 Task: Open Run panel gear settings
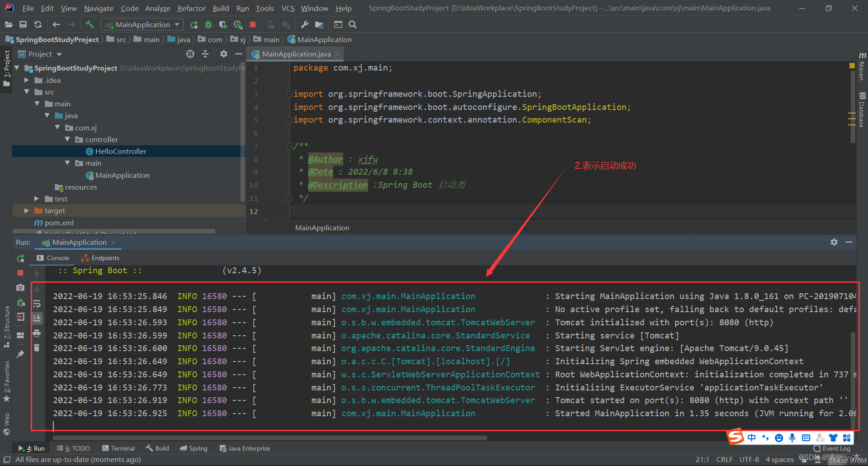[834, 242]
